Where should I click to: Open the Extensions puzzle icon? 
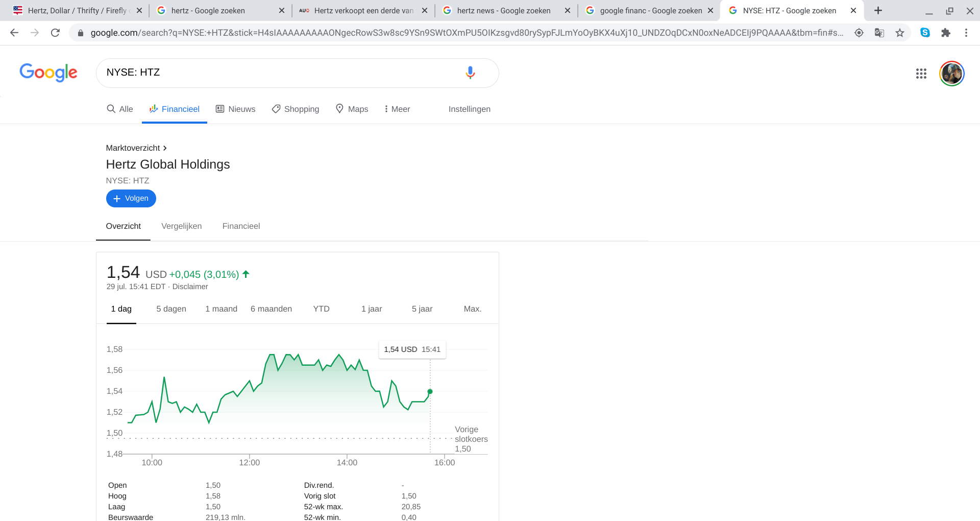point(945,33)
